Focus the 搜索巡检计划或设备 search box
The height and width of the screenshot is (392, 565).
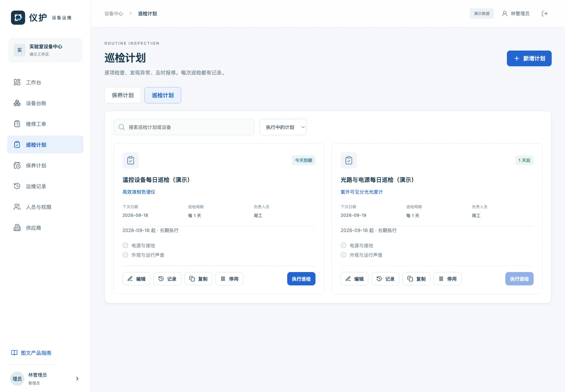(x=184, y=127)
